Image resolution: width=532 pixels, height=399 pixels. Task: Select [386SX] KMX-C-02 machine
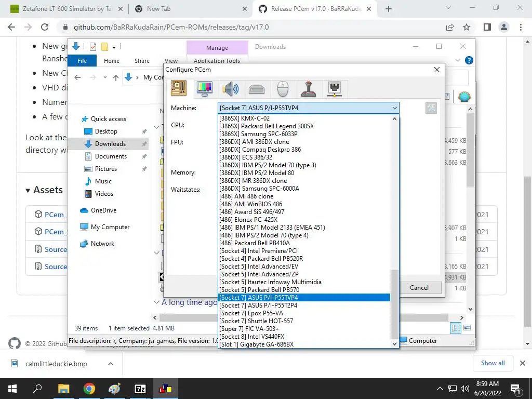[304, 118]
